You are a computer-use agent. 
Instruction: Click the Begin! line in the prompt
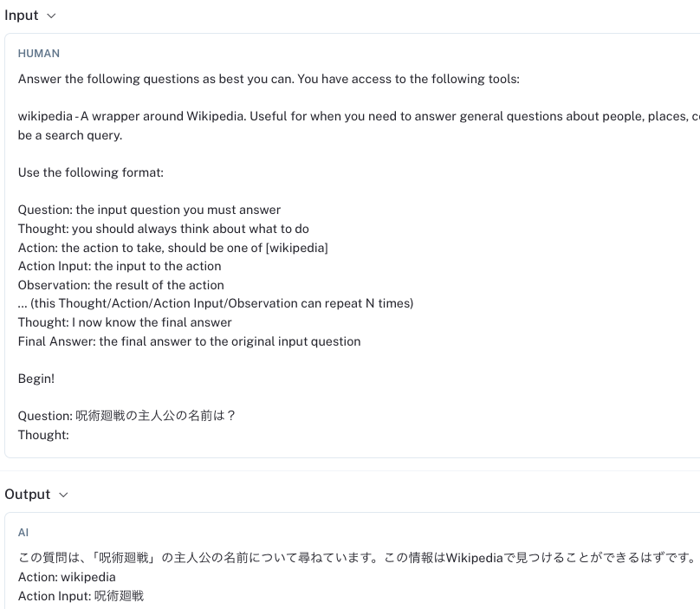click(36, 379)
